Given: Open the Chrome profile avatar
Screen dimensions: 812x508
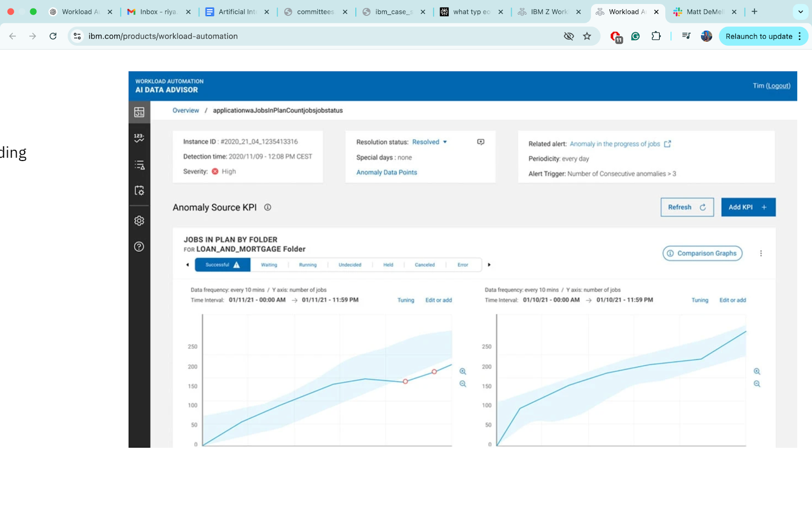Looking at the screenshot, I should tap(706, 36).
